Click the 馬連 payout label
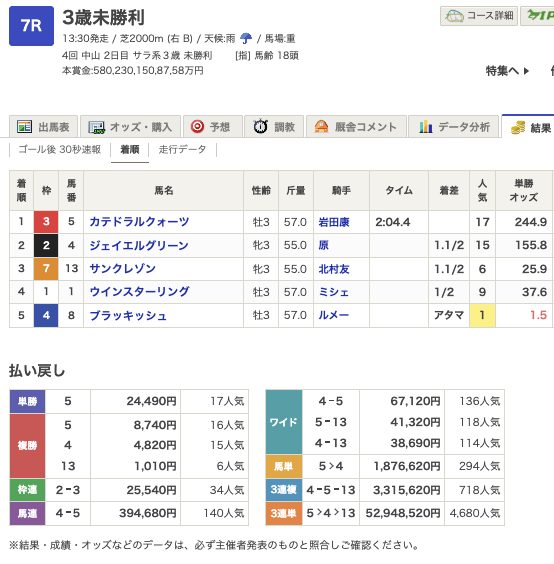The height and width of the screenshot is (564, 554). point(27,514)
